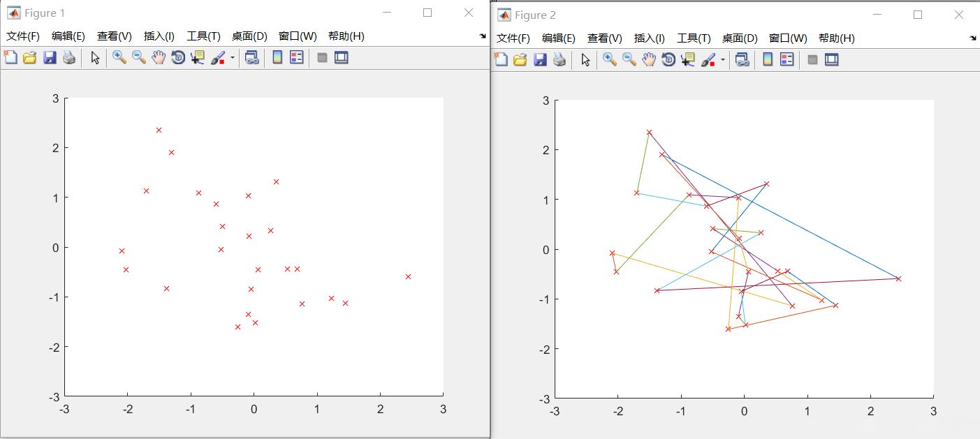Click Print icon in Figure 2 toolbar
Viewport: 980px width, 439px height.
[x=559, y=60]
